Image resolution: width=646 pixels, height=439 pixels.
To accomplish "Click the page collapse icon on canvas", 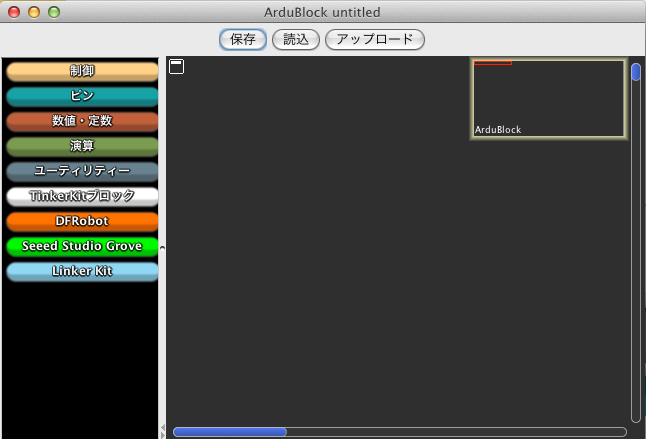I will [x=176, y=67].
